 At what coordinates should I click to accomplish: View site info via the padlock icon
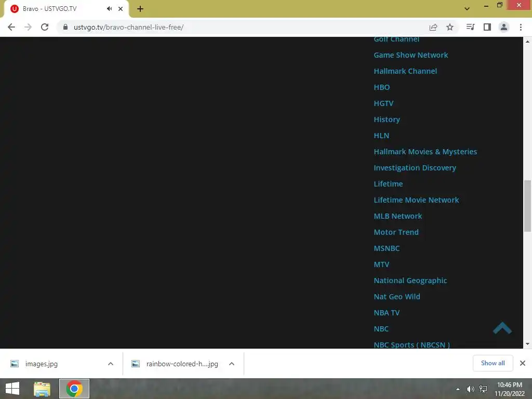pos(65,27)
